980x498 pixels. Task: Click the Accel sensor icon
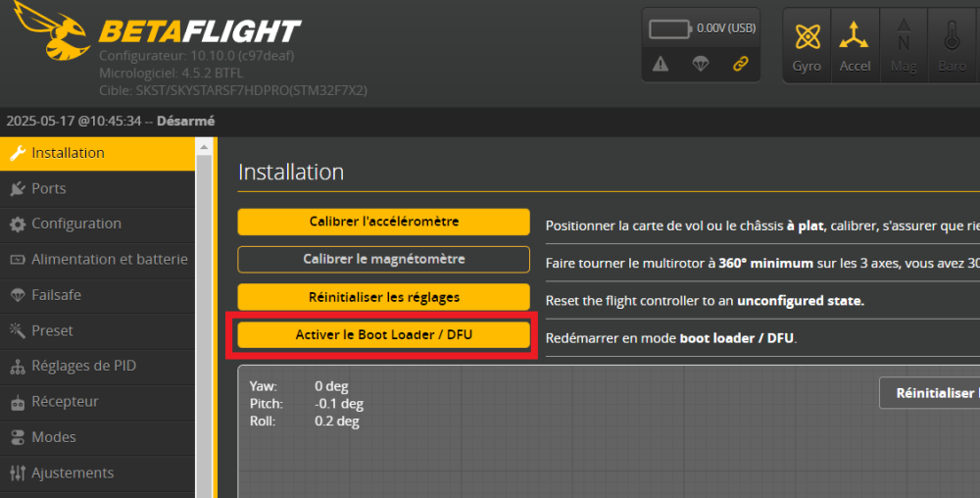855,44
